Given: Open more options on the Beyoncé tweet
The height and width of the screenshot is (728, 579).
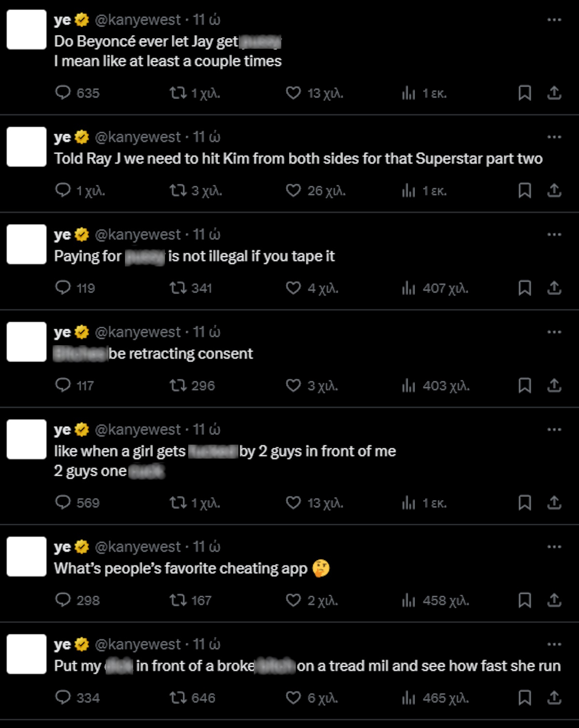Looking at the screenshot, I should 554,20.
